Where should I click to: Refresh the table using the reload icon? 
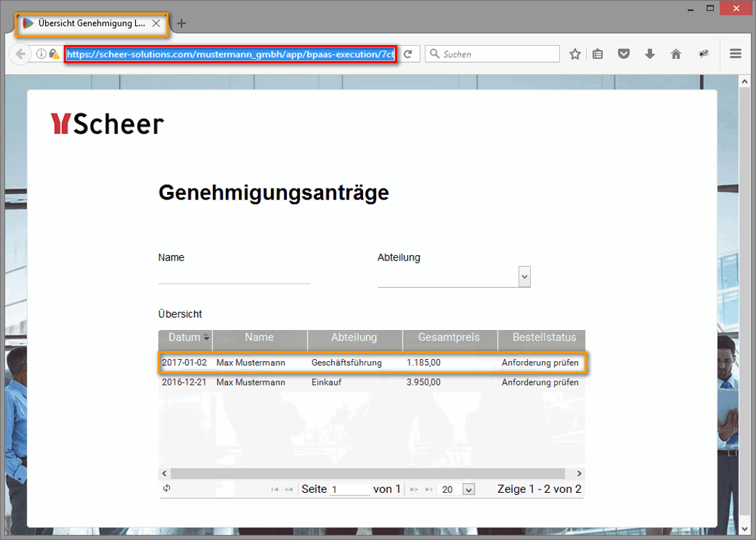tap(166, 489)
